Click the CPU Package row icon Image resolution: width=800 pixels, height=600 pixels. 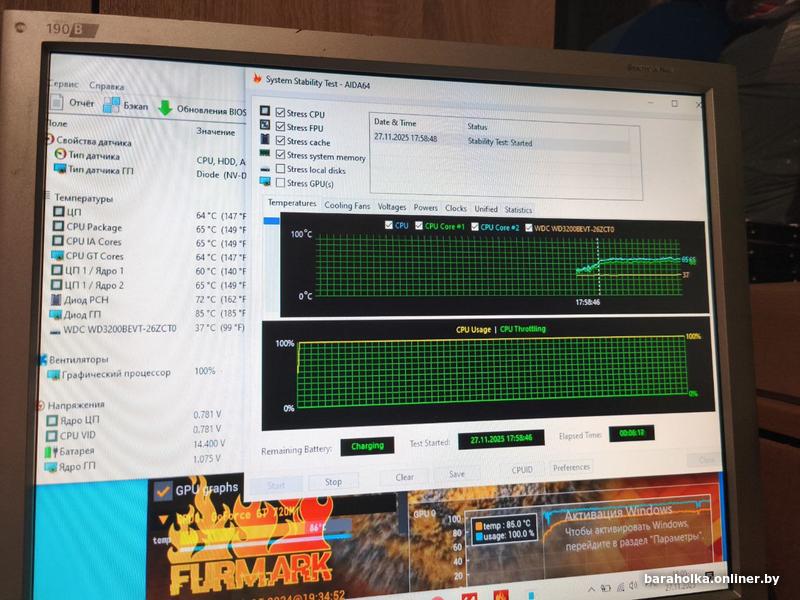(x=59, y=226)
